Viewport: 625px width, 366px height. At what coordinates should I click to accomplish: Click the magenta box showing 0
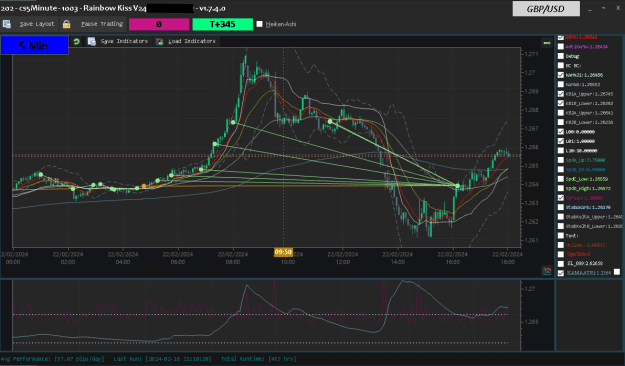(159, 24)
